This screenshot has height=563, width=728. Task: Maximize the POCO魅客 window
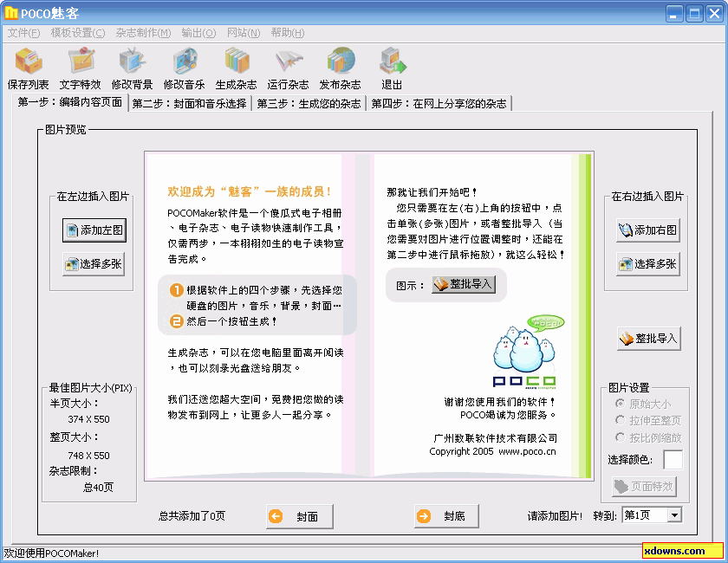[x=694, y=14]
